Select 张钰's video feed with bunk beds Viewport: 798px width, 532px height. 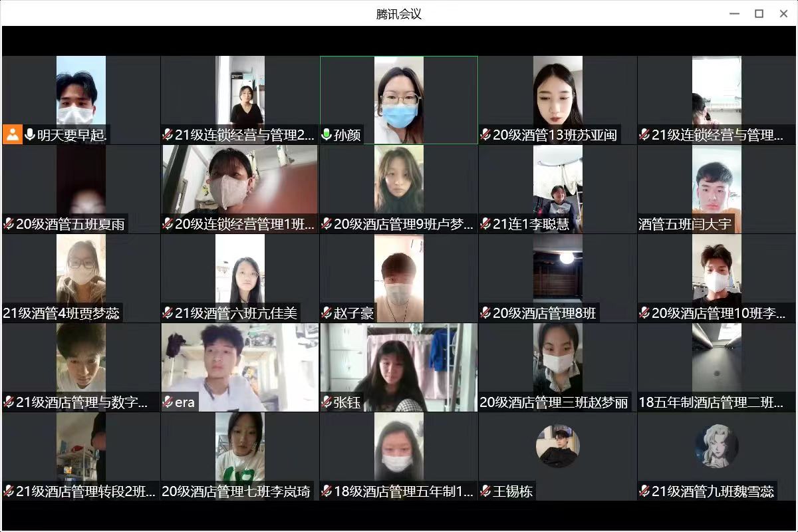coord(399,368)
